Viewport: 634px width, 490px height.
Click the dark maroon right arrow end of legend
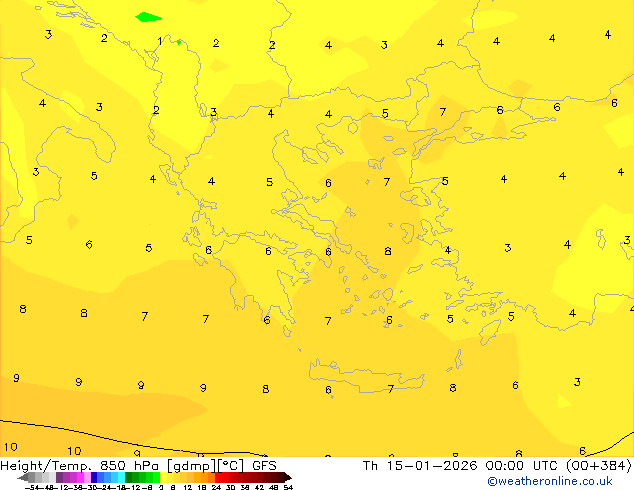(x=288, y=477)
